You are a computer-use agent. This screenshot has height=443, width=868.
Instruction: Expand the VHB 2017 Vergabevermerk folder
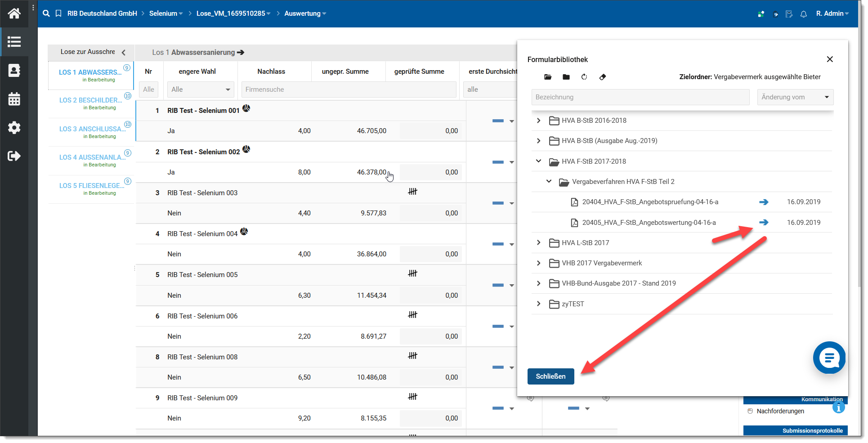click(x=539, y=263)
